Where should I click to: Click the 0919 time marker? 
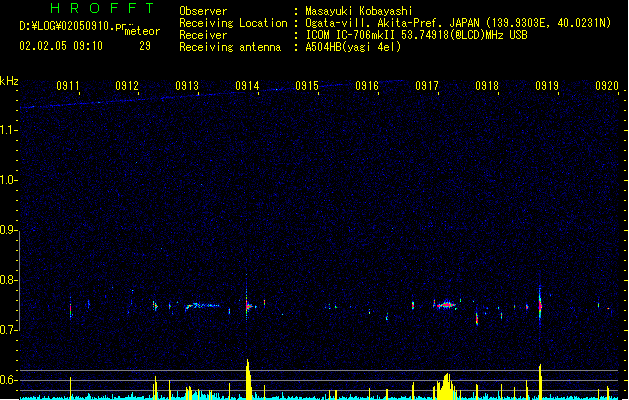pos(547,86)
